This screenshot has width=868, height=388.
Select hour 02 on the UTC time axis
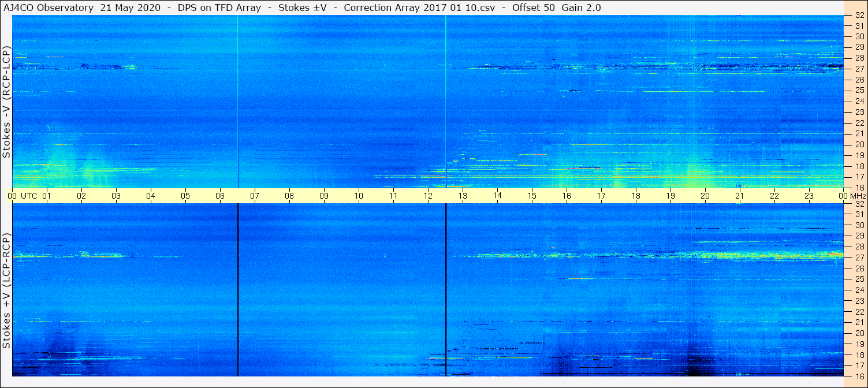click(x=81, y=196)
